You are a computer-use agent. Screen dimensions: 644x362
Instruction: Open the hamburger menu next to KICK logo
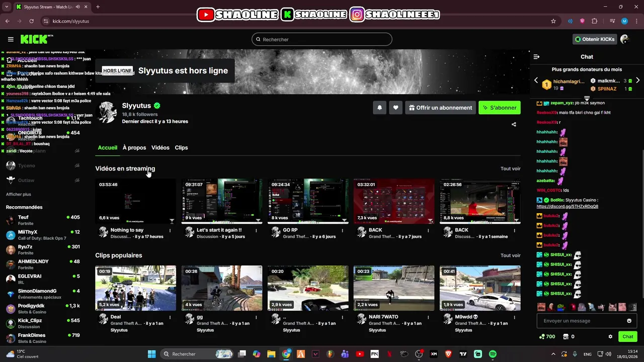pos(11,39)
